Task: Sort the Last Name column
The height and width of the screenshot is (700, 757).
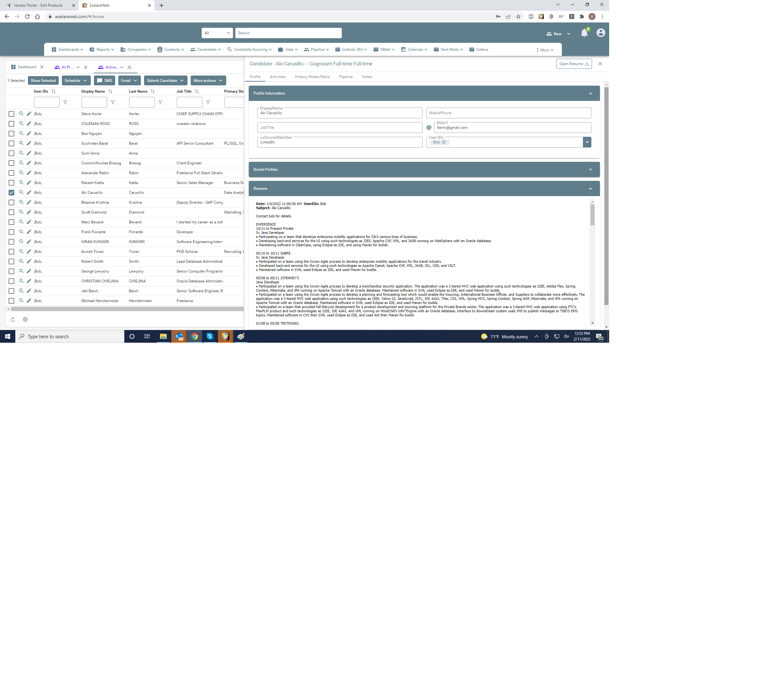Action: click(153, 91)
